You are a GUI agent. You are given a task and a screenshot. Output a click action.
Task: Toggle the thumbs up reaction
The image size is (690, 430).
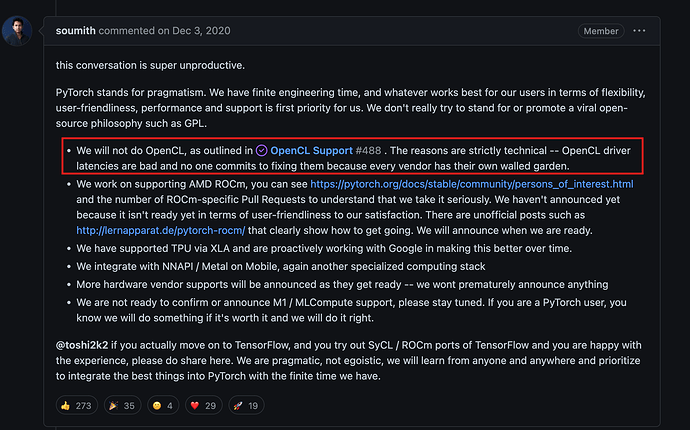[78, 405]
